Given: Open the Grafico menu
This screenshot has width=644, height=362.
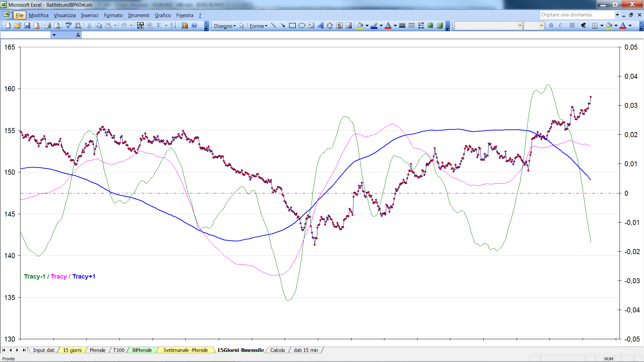Looking at the screenshot, I should coord(163,15).
